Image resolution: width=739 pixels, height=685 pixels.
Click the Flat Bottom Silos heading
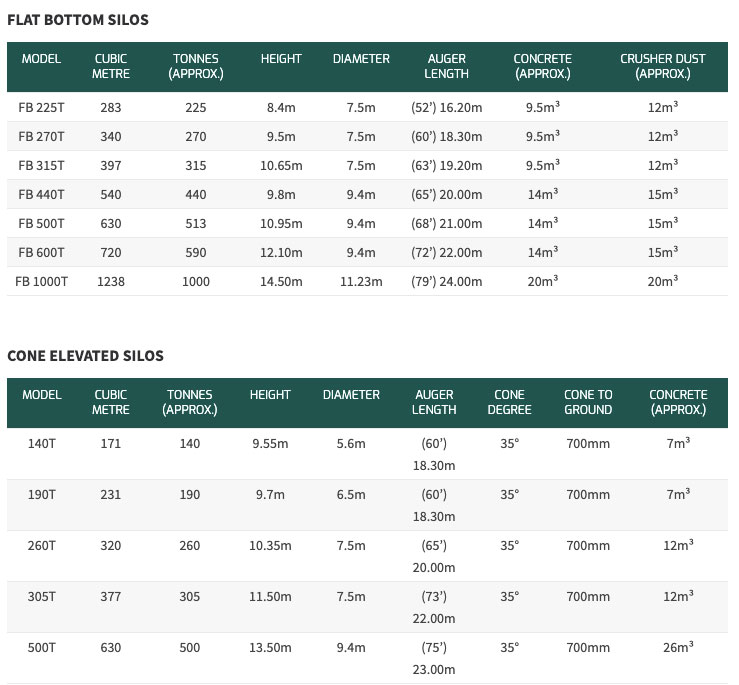tap(78, 20)
